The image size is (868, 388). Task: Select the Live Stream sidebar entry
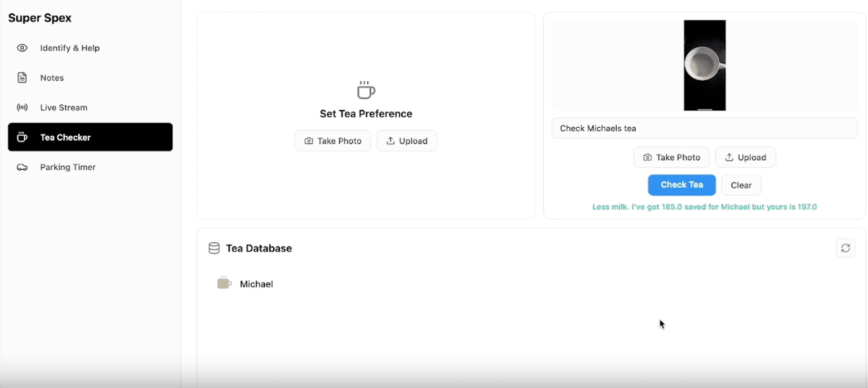point(64,107)
